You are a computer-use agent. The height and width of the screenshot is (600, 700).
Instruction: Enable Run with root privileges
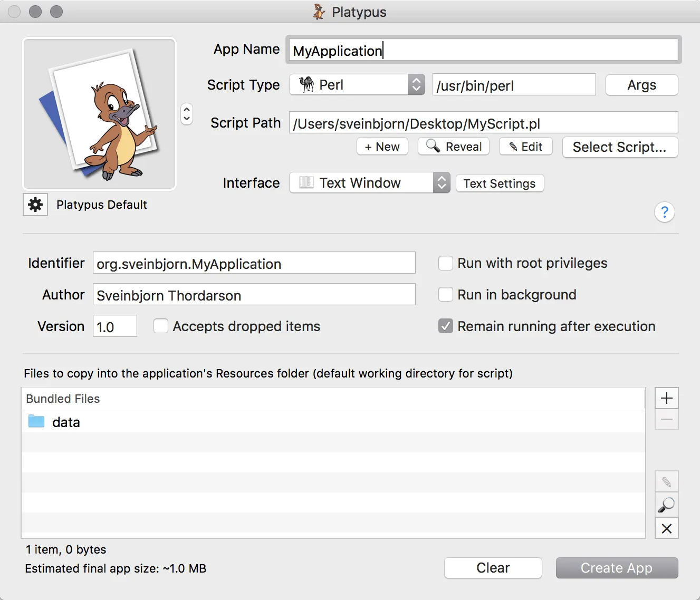pos(446,263)
